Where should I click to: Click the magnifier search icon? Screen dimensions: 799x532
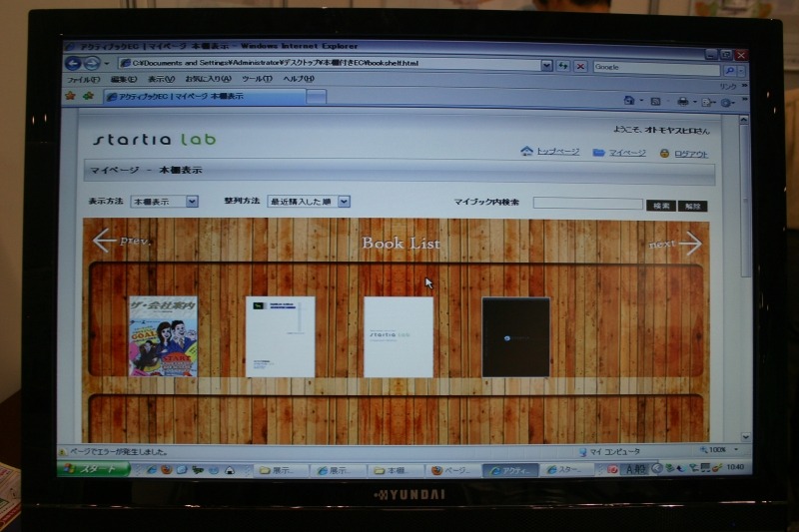(x=729, y=71)
